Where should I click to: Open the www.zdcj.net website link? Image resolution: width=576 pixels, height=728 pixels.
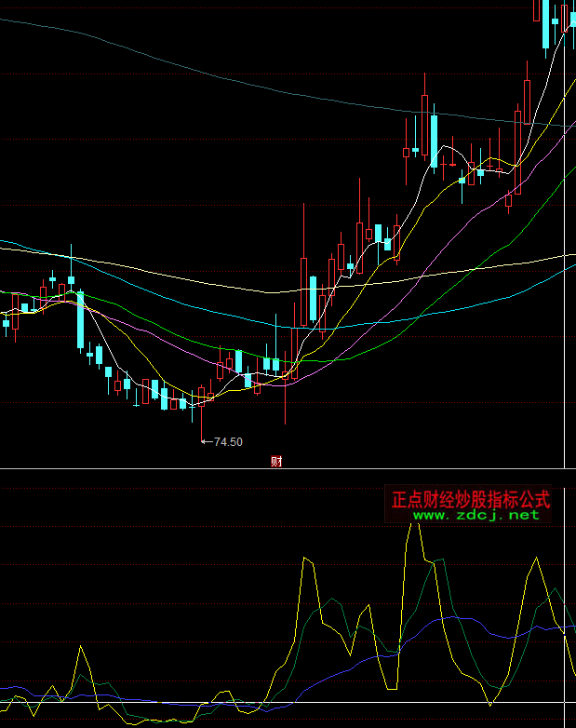[x=476, y=515]
